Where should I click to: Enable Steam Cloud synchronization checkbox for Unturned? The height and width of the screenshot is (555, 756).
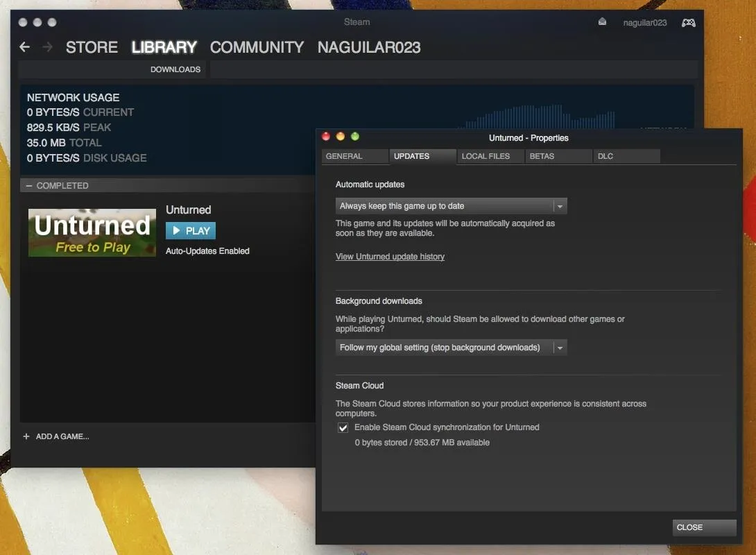(343, 428)
